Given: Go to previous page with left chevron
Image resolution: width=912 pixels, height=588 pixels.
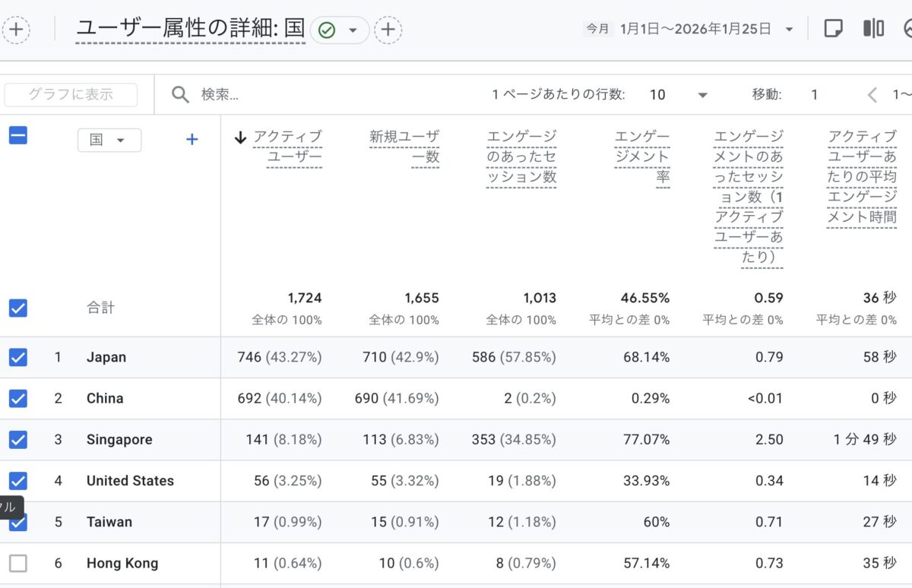Looking at the screenshot, I should click(x=872, y=95).
